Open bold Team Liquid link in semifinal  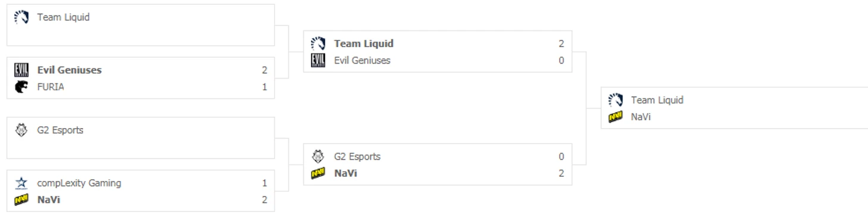(x=364, y=43)
